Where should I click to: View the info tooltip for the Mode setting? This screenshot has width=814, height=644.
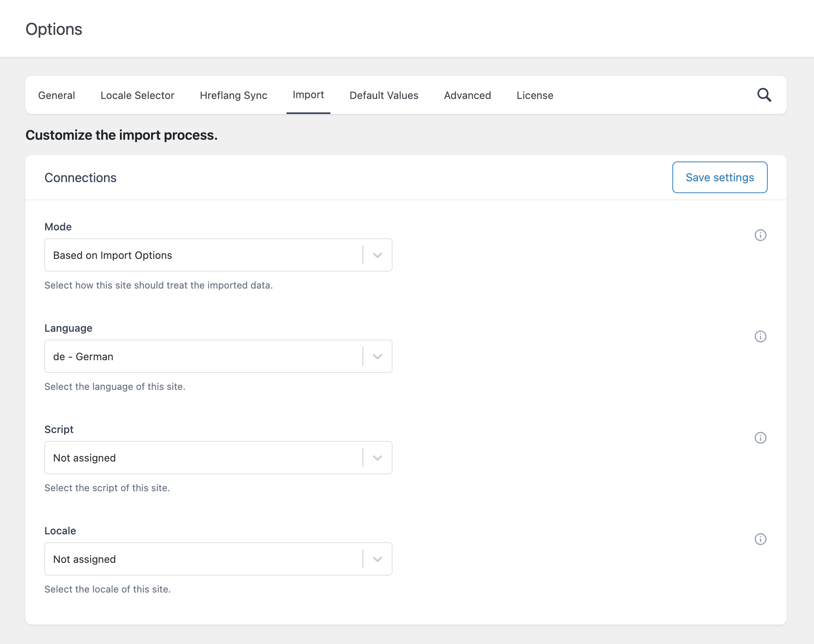(x=760, y=235)
